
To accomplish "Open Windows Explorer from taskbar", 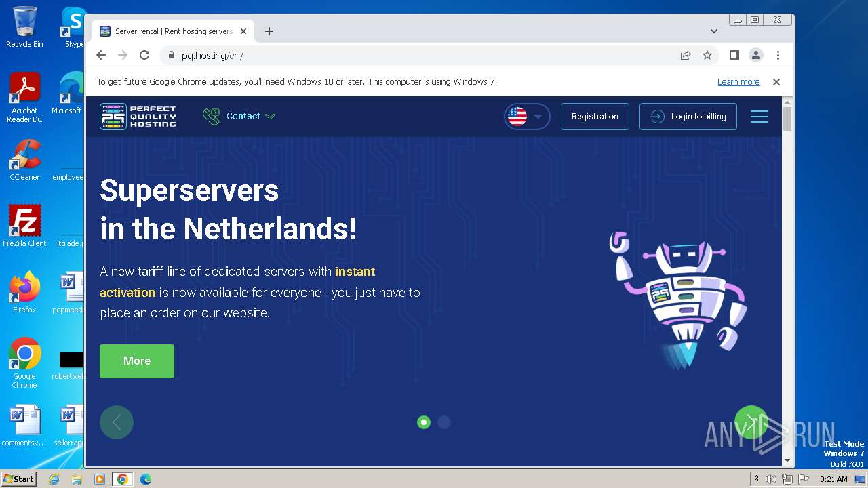I will [77, 479].
